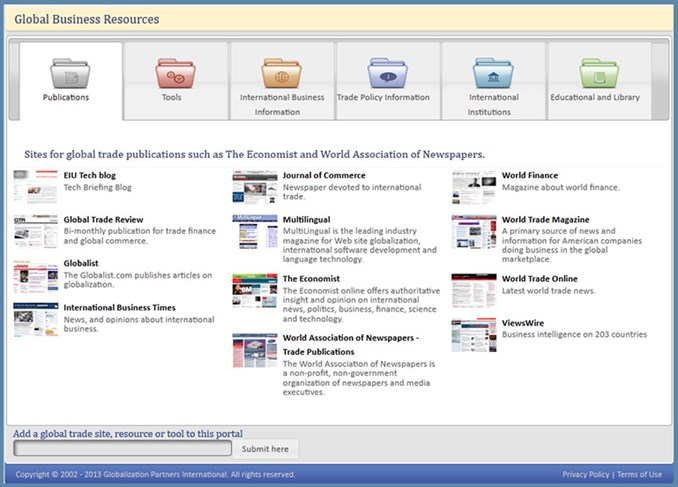
Task: Click the purple Trade Policy Information folder icon
Action: pos(387,74)
